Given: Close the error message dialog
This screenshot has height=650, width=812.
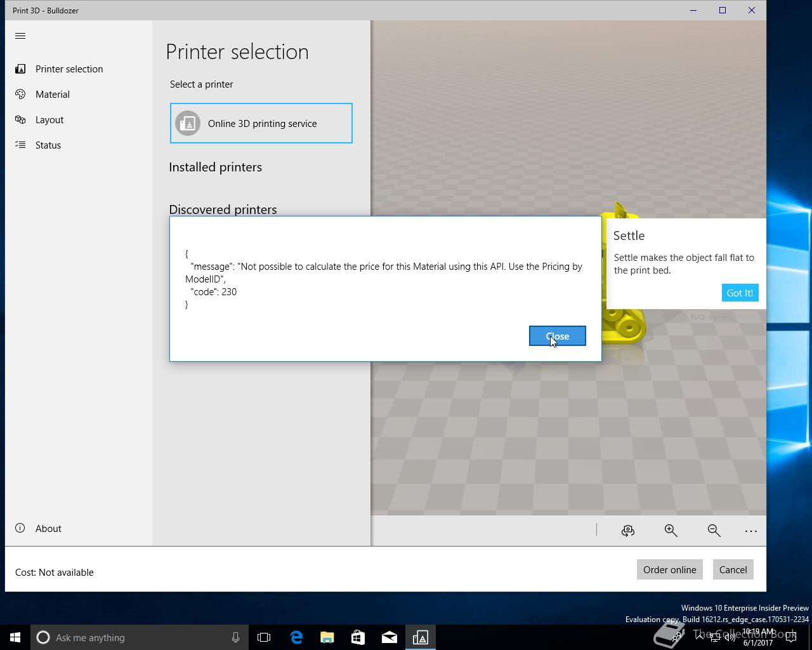Looking at the screenshot, I should click(557, 336).
